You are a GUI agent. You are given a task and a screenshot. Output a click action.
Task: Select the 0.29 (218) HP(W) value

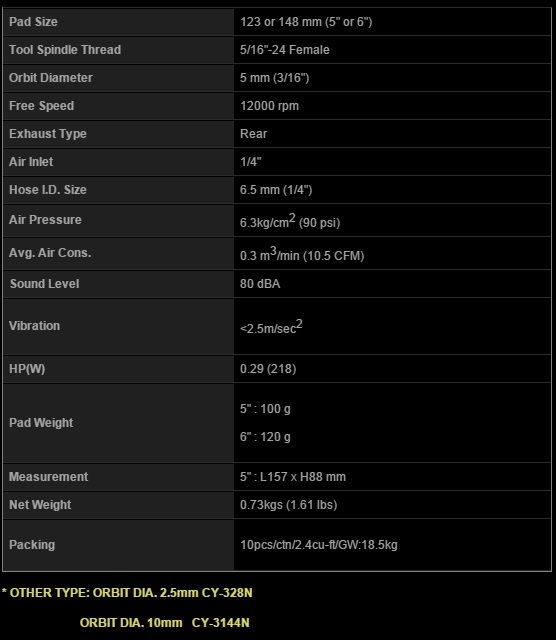(268, 369)
